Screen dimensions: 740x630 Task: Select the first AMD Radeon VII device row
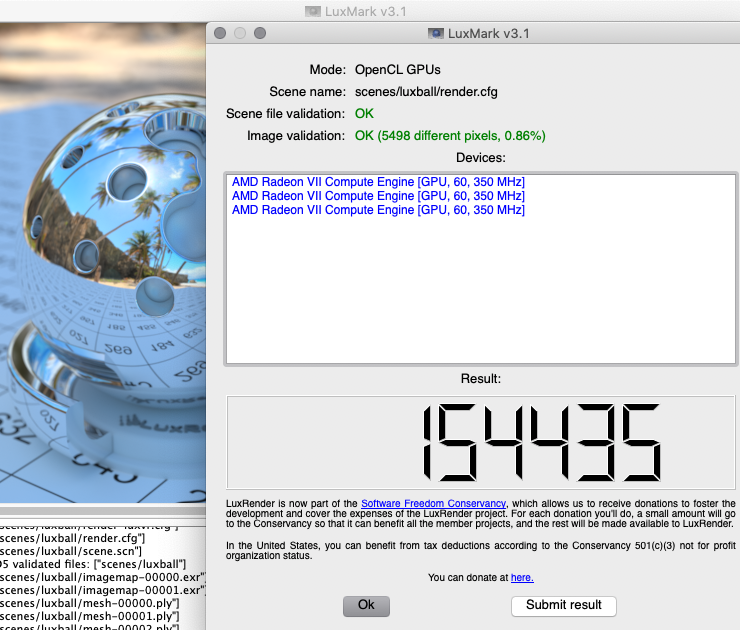[x=378, y=182]
